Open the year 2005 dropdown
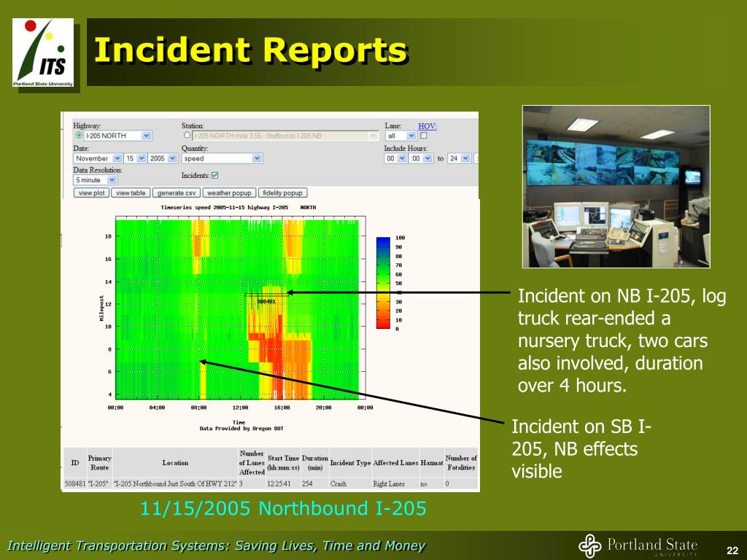This screenshot has width=747, height=560. click(163, 158)
